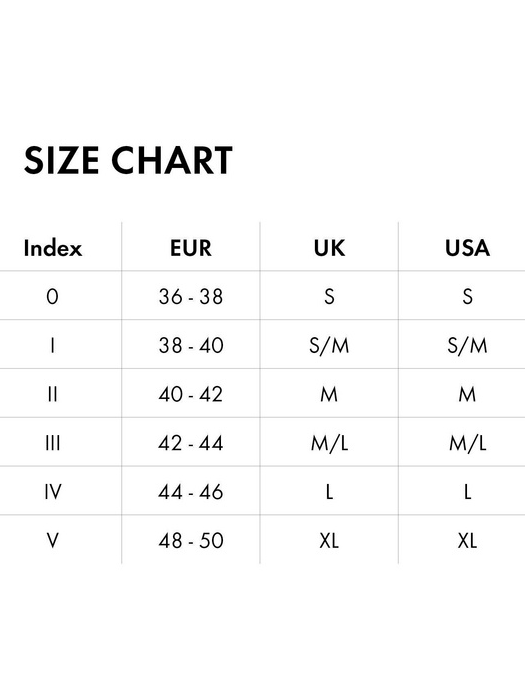This screenshot has width=525, height=685.
Task: Click EUR size 40 - 42 cell
Action: (x=191, y=394)
